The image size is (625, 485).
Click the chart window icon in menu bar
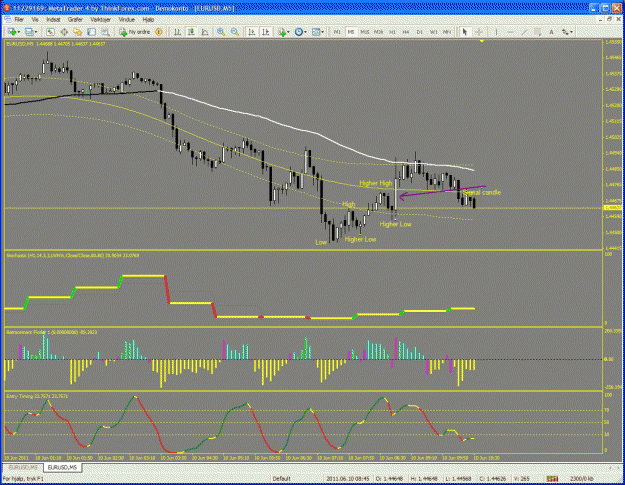click(x=8, y=19)
